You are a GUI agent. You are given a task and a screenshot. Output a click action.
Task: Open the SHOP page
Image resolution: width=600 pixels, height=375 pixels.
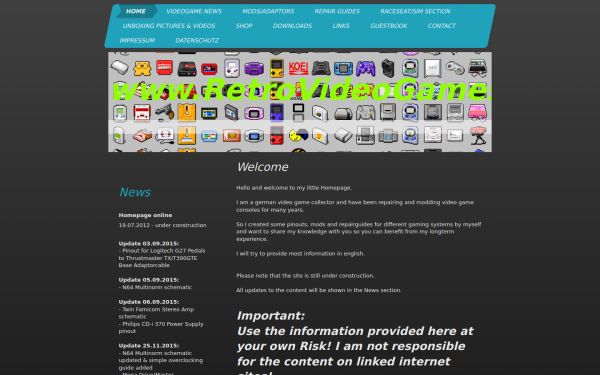click(244, 26)
